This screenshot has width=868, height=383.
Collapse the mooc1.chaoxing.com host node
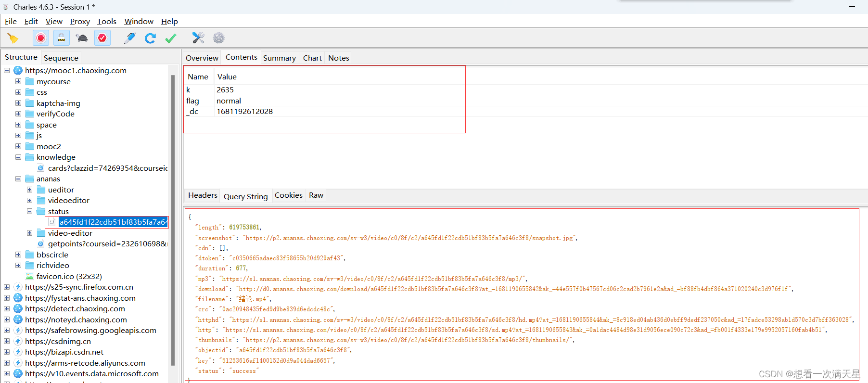click(x=7, y=70)
